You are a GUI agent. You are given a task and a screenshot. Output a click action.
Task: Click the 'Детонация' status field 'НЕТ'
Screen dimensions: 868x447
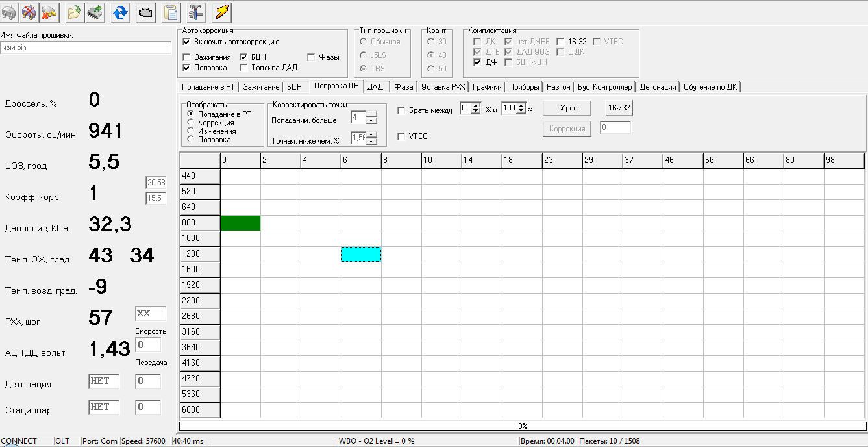click(104, 381)
